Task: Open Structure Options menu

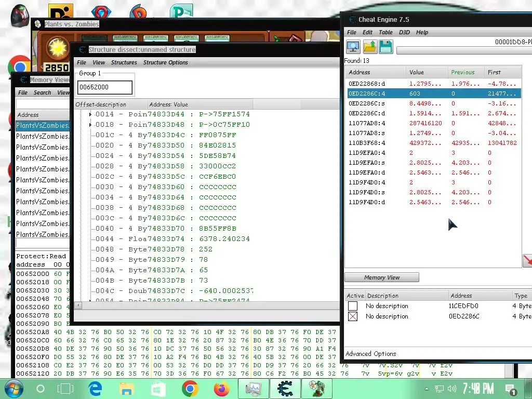Action: 166,62
